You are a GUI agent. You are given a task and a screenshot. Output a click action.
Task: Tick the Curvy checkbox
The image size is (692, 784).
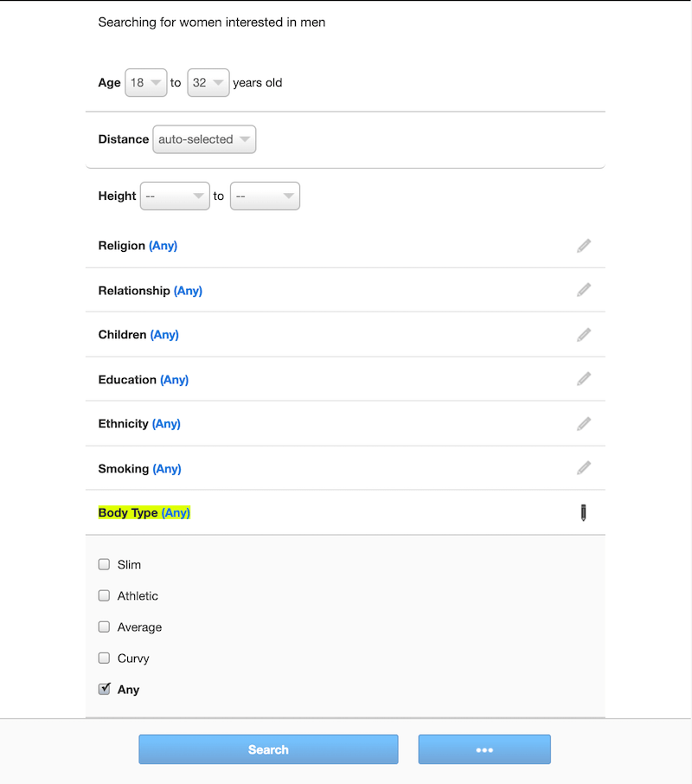104,659
